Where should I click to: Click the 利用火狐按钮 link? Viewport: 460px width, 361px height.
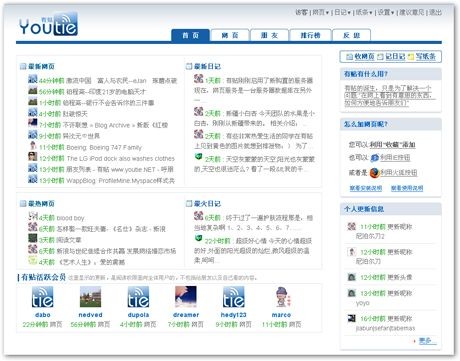tap(399, 172)
